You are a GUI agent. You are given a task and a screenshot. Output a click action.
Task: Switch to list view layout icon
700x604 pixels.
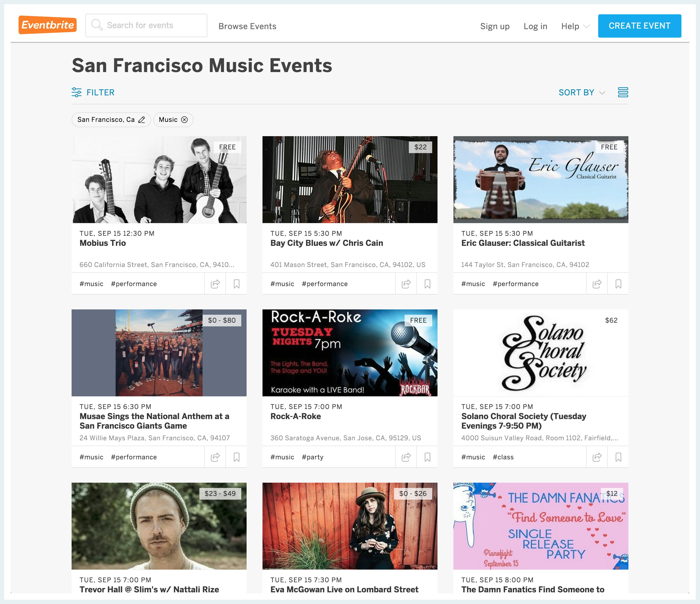tap(623, 92)
